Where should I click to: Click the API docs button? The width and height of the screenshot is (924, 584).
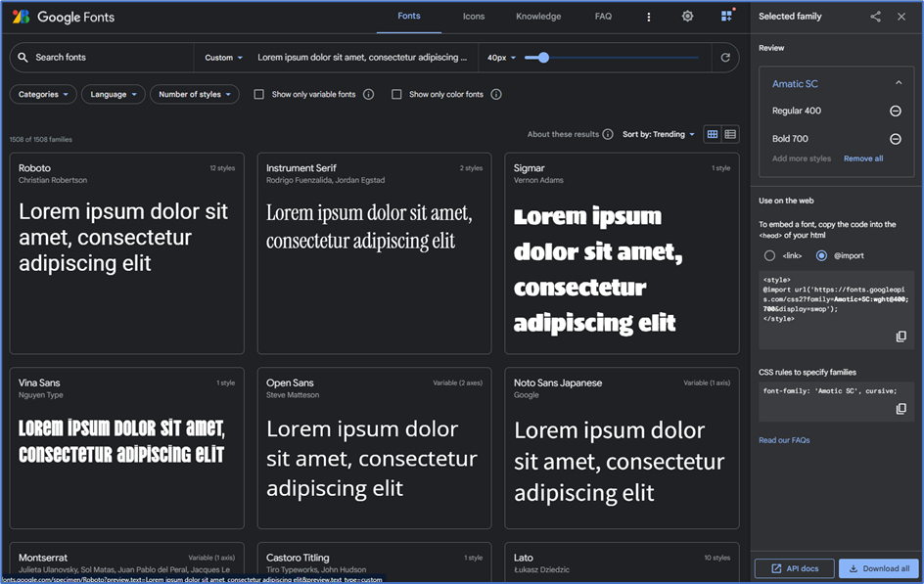(795, 568)
